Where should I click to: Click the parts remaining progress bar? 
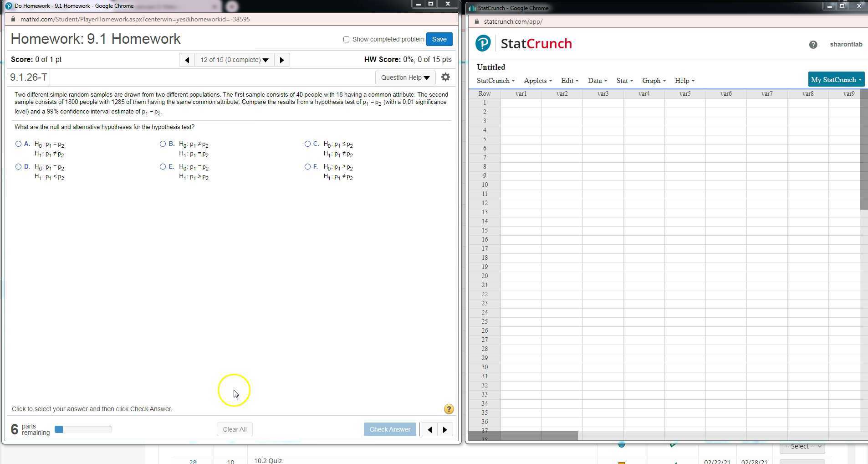83,429
